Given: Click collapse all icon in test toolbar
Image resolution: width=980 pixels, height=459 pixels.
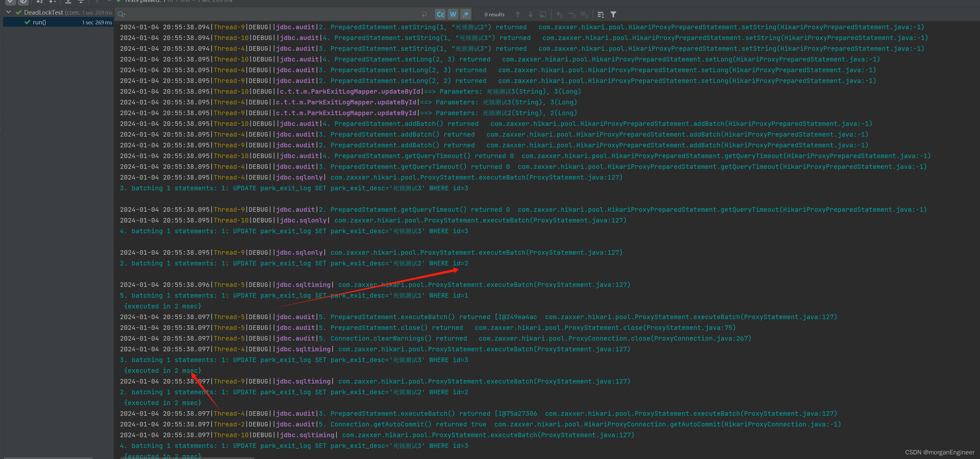Looking at the screenshot, I should point(81,2).
